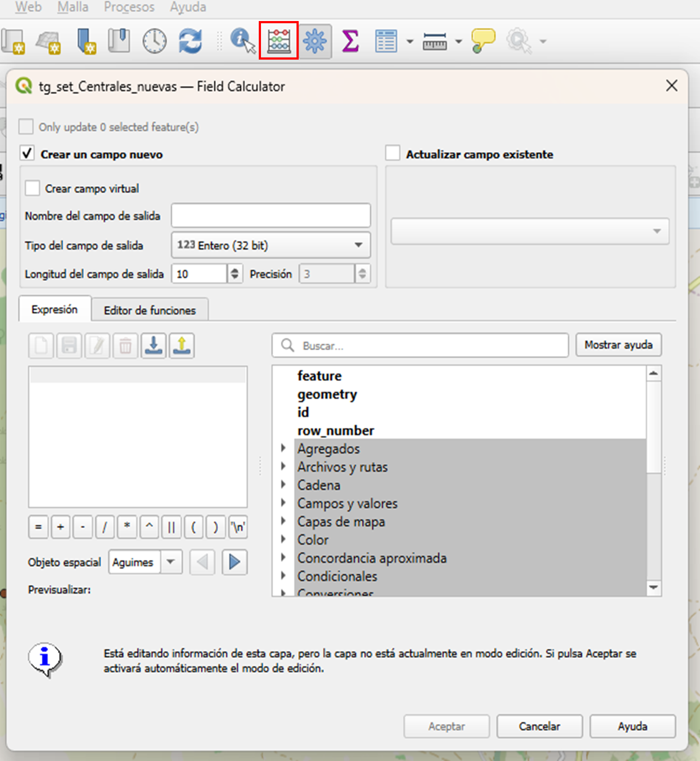Click the Statistical Summary sigma icon
The image size is (700, 761).
pyautogui.click(x=350, y=41)
